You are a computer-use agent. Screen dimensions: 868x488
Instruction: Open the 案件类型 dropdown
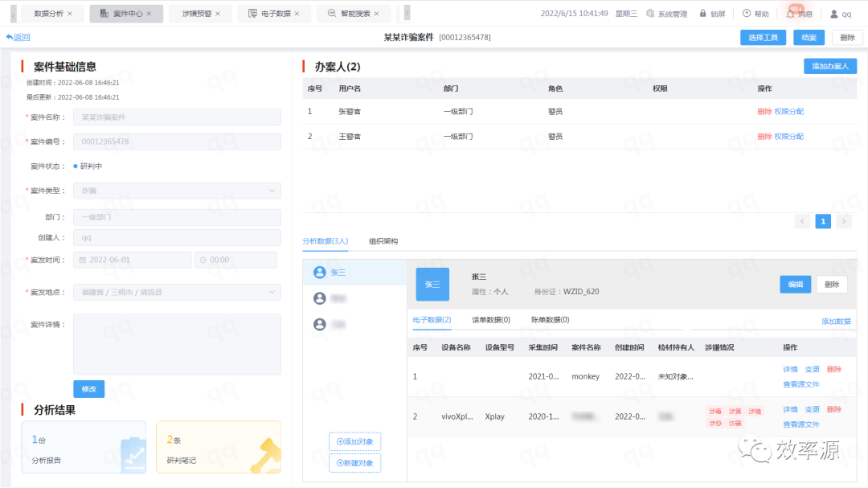177,191
